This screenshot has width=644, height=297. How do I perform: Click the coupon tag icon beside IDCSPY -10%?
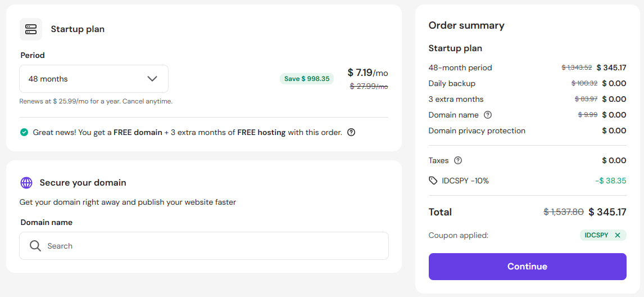(433, 181)
